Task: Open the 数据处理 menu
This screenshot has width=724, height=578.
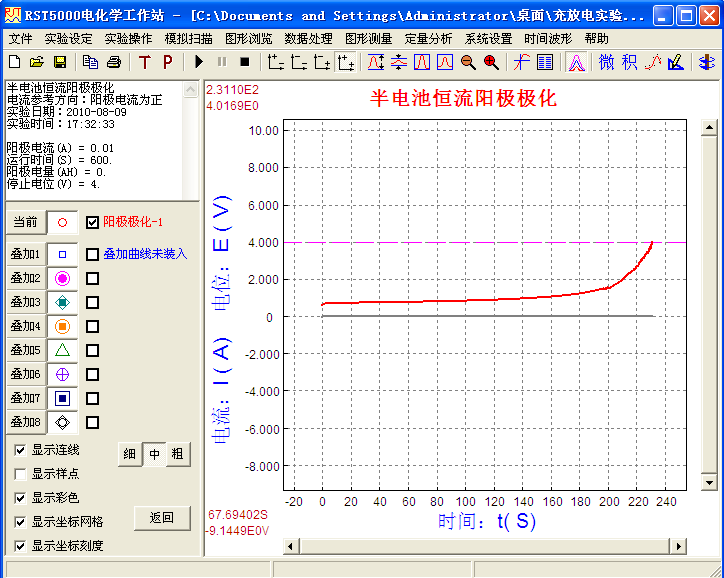Action: coord(308,38)
